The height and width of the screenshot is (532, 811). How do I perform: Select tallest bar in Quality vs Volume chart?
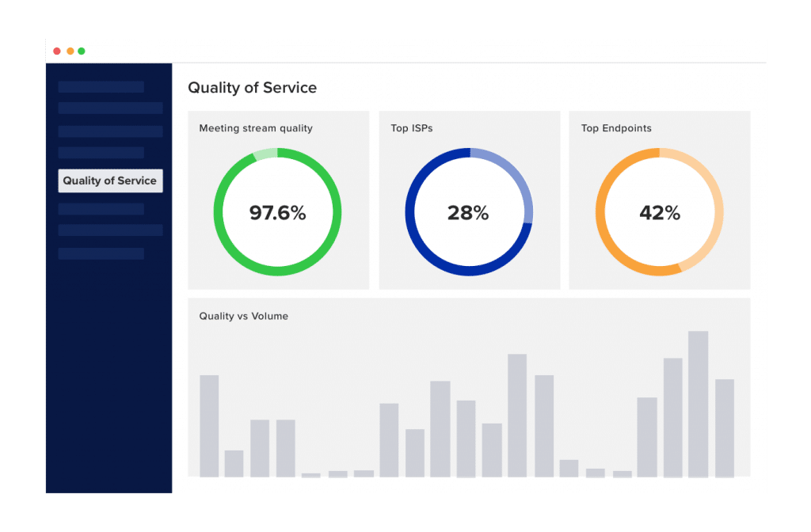[x=698, y=404]
